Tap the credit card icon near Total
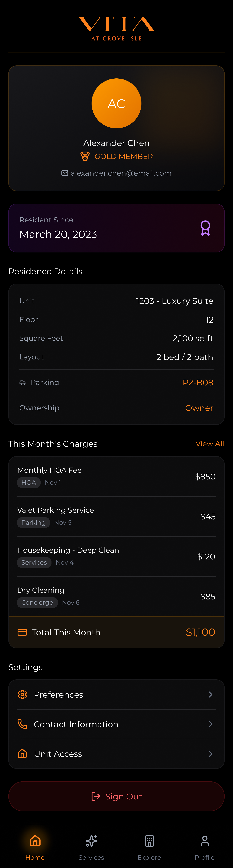 tap(22, 632)
